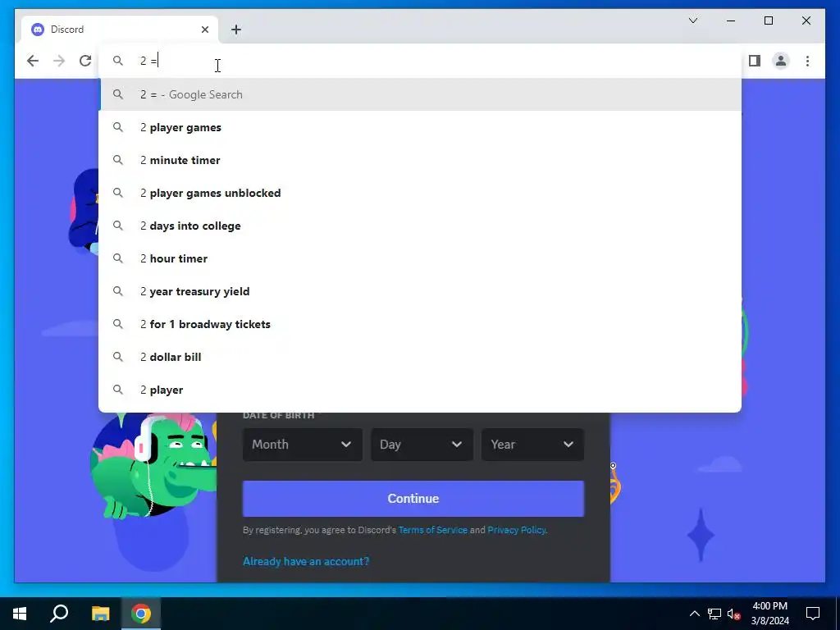
Task: Open Windows taskbar search
Action: tap(59, 614)
